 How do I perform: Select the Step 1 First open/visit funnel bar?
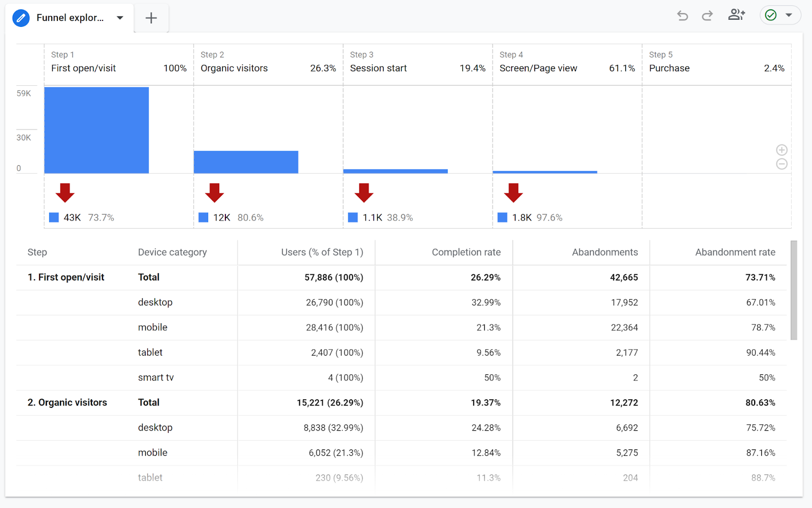point(96,130)
